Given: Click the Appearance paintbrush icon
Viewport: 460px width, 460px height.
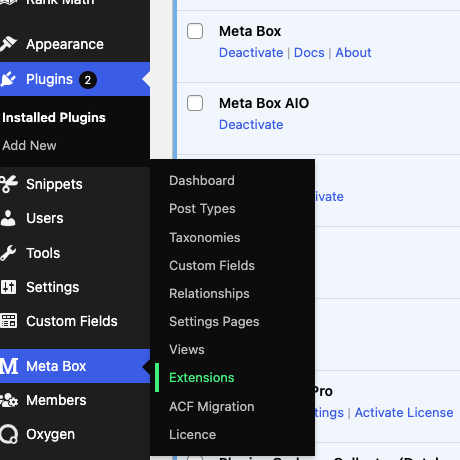Looking at the screenshot, I should coord(8,44).
